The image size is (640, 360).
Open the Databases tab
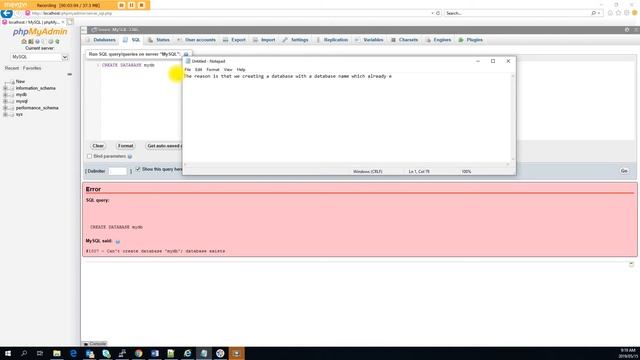click(101, 40)
